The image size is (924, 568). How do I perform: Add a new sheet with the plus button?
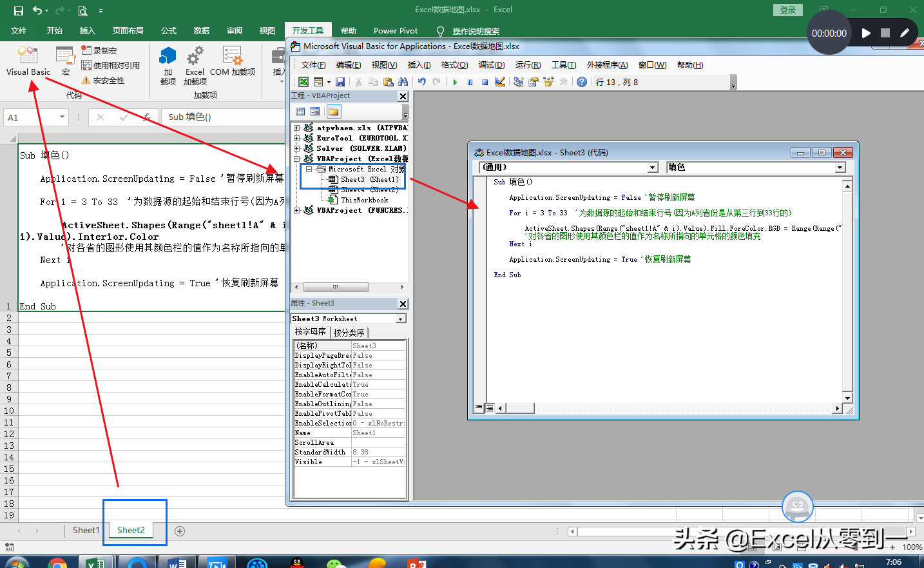pos(180,531)
